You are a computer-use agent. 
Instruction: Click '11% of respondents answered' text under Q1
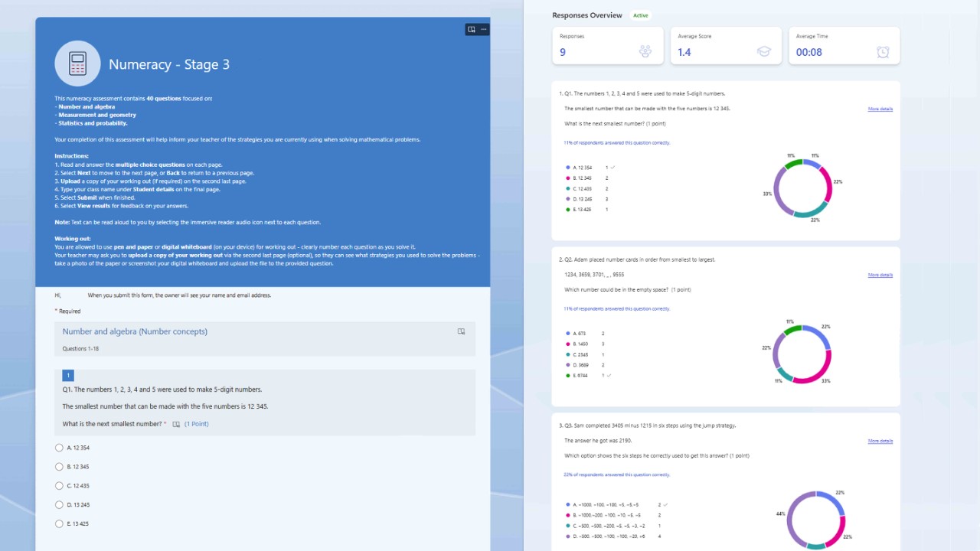[x=617, y=142]
